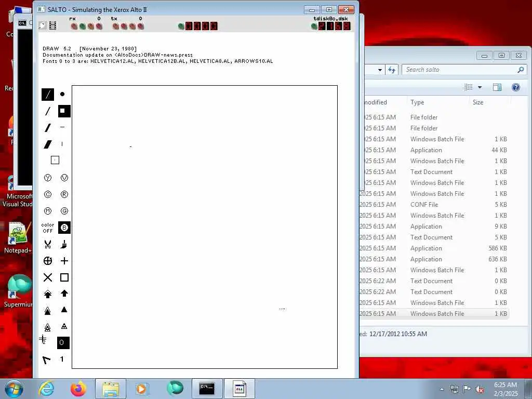532x399 pixels.
Task: Pick the M (magenta) color circle
Action: pyautogui.click(x=48, y=211)
